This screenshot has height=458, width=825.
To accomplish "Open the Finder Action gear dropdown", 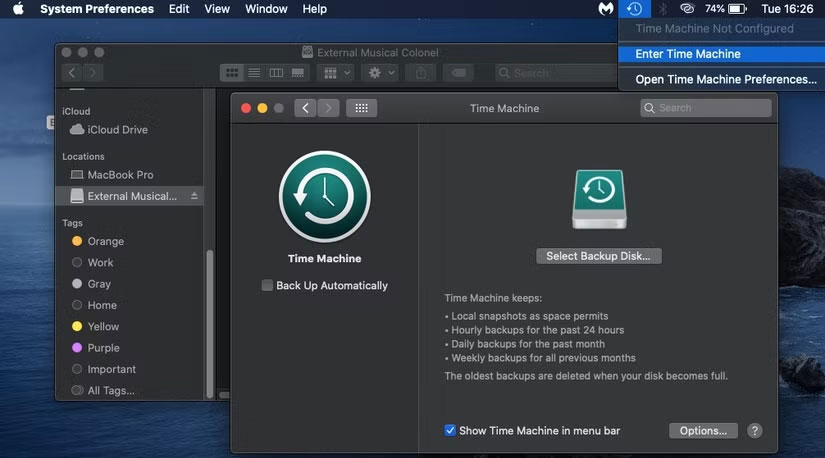I will pos(381,73).
